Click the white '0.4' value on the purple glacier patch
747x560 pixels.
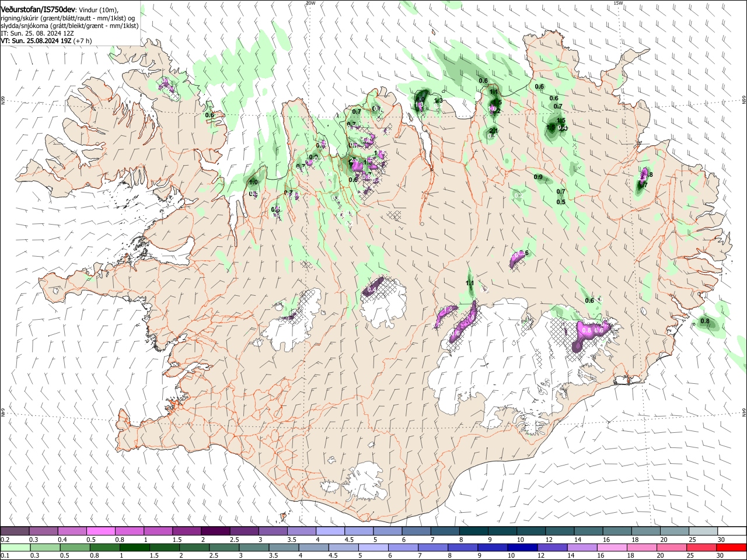(x=371, y=289)
